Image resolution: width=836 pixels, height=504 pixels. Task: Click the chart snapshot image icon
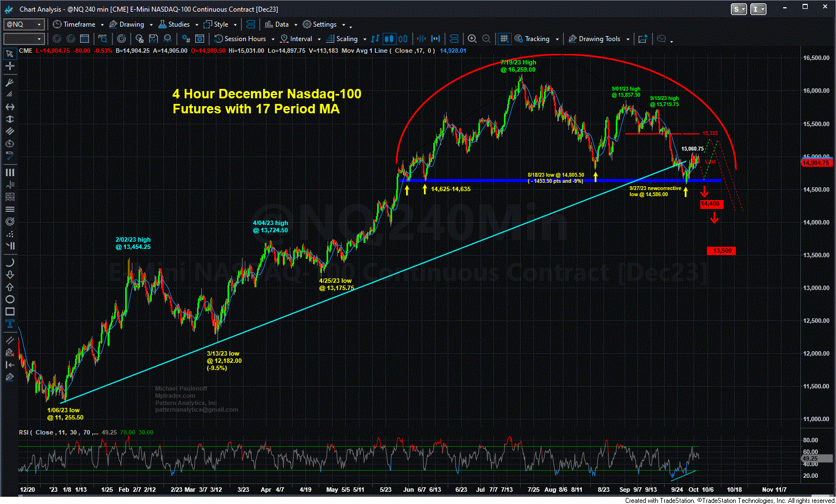pyautogui.click(x=642, y=39)
